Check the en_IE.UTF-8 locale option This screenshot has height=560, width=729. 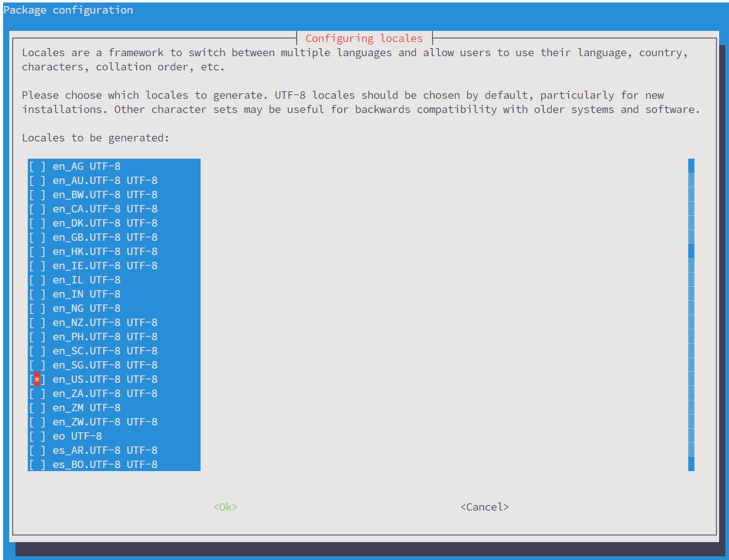[x=37, y=265]
